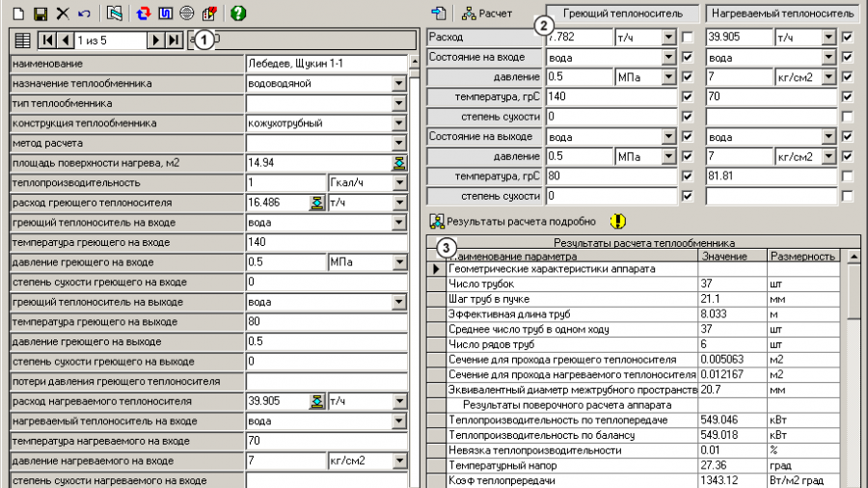Jump to last record arrow
Image resolution: width=868 pixels, height=488 pixels.
(x=174, y=40)
